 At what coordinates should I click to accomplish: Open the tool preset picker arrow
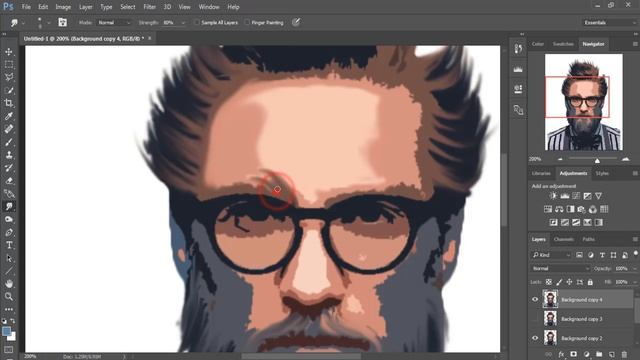(x=23, y=23)
